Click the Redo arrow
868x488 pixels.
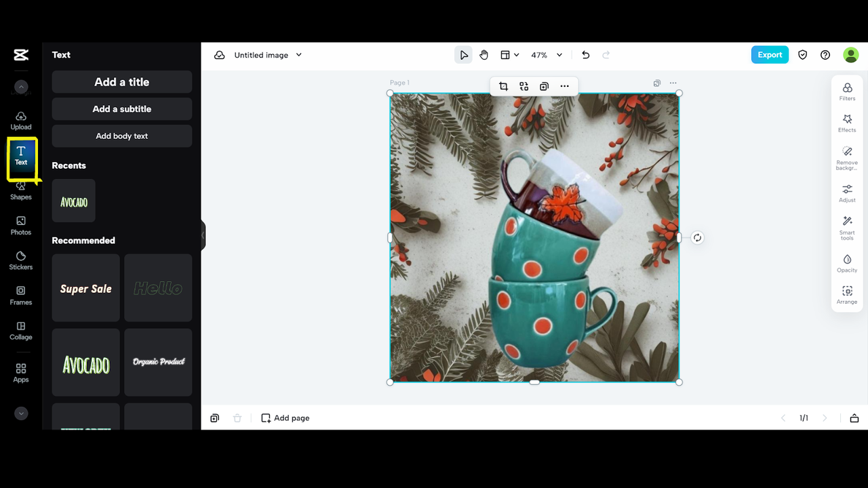(606, 55)
